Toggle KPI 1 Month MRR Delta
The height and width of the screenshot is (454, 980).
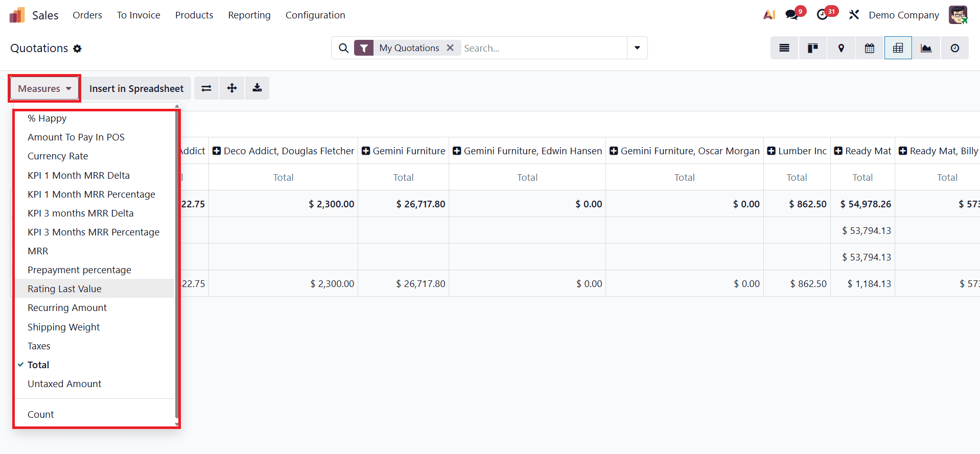(95, 176)
